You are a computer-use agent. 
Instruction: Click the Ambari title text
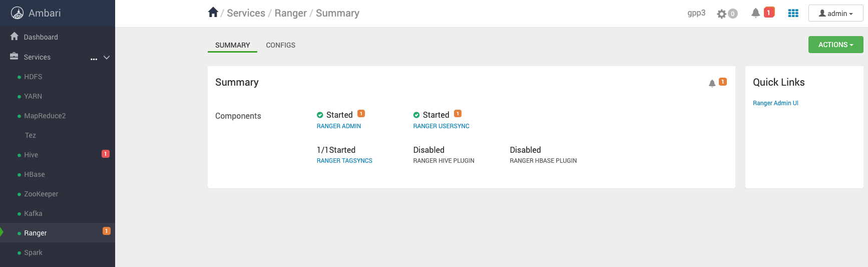pyautogui.click(x=45, y=13)
